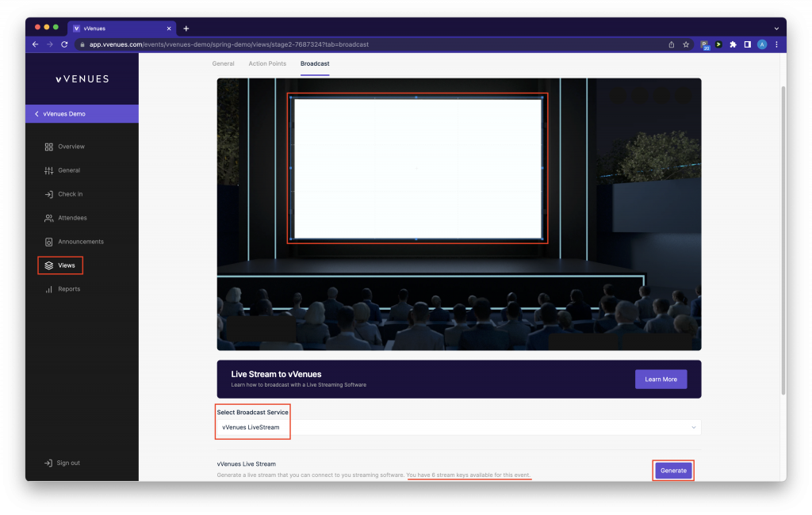
Task: Switch to the General tab
Action: [x=223, y=63]
